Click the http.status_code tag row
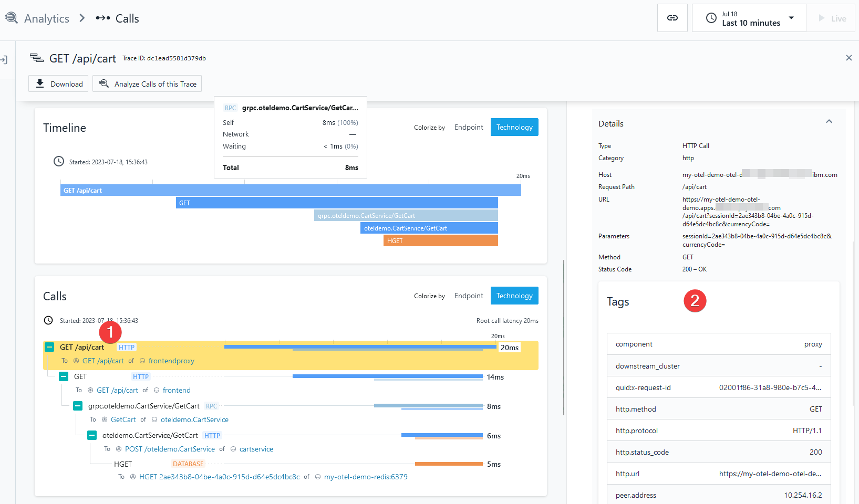 pyautogui.click(x=719, y=452)
